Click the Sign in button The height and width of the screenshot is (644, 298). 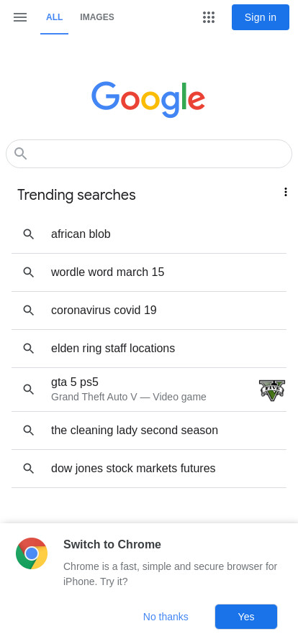click(261, 17)
